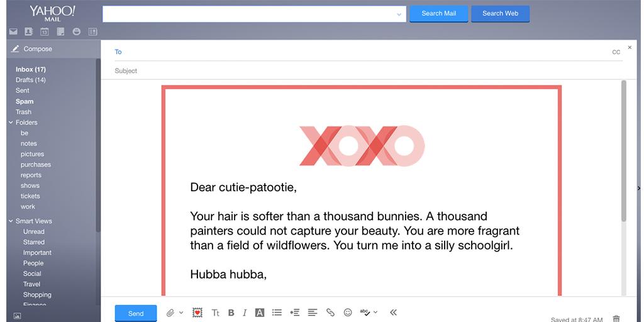The height and width of the screenshot is (322, 644).
Task: Click the Send button
Action: 136,313
